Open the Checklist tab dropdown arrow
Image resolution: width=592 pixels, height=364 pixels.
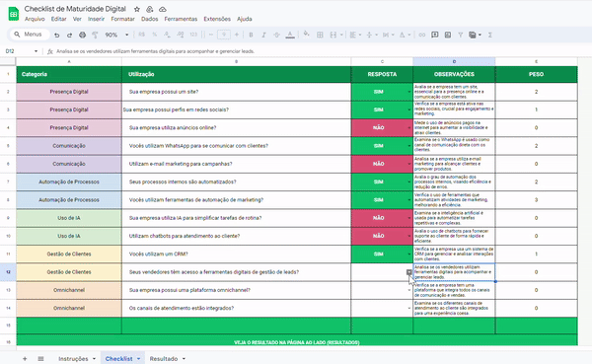pos(138,358)
